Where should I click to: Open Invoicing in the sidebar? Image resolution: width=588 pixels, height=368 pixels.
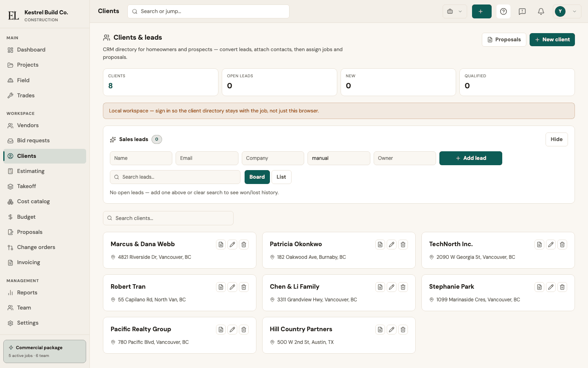point(45,263)
